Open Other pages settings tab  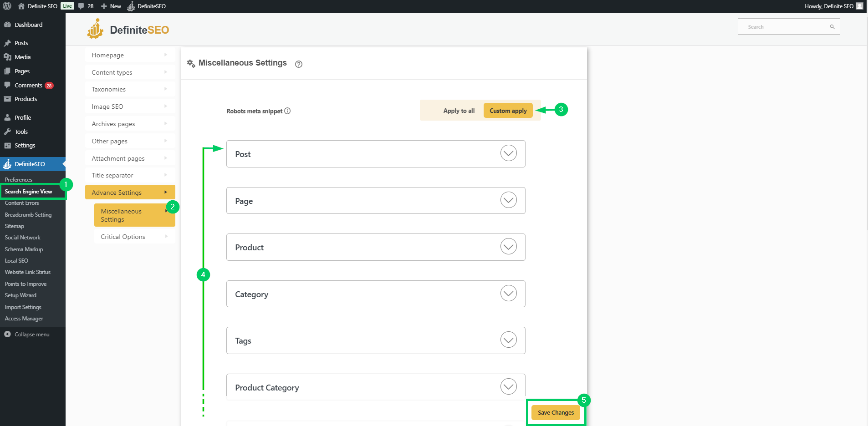pos(130,141)
